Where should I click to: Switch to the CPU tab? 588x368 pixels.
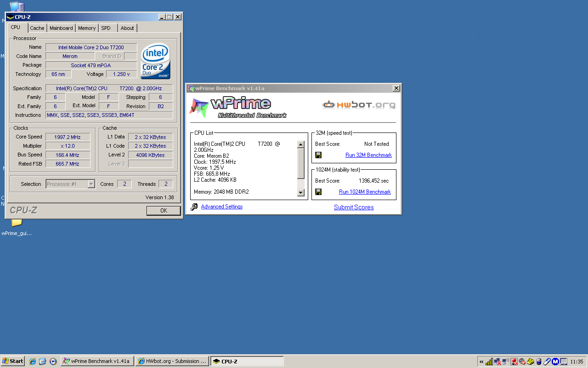pos(16,28)
